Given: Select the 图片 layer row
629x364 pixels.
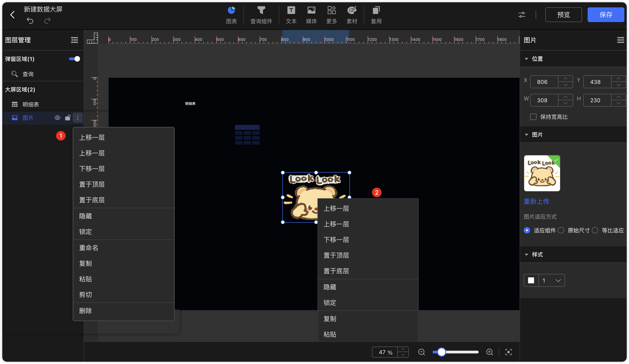Looking at the screenshot, I should (43, 118).
